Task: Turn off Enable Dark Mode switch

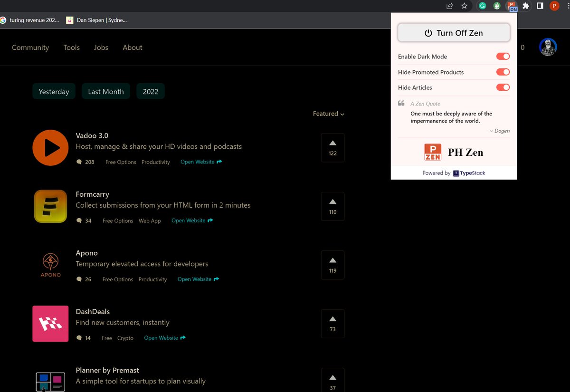Action: [x=503, y=56]
